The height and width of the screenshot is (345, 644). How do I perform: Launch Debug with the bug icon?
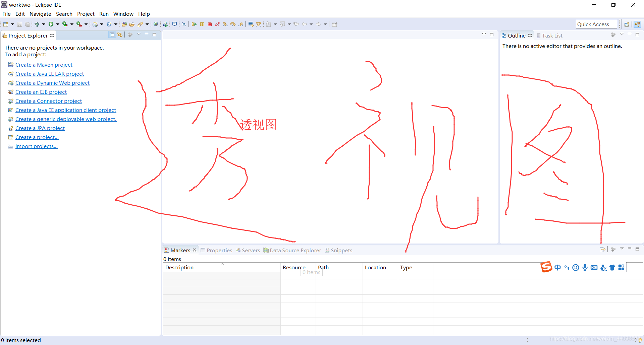click(x=37, y=24)
